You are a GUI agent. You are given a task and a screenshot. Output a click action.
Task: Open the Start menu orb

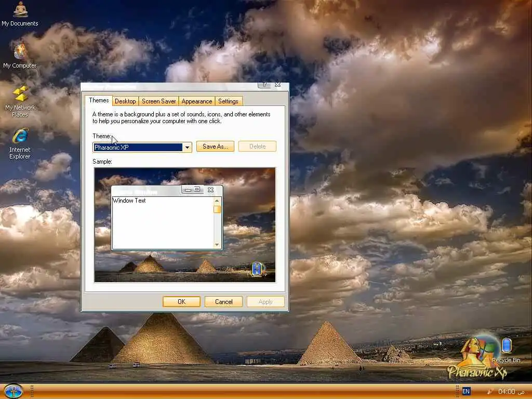(x=14, y=391)
